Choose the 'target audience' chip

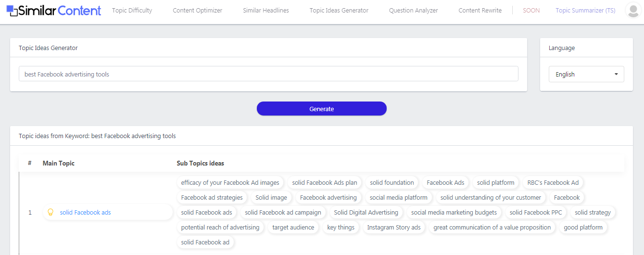pos(293,227)
